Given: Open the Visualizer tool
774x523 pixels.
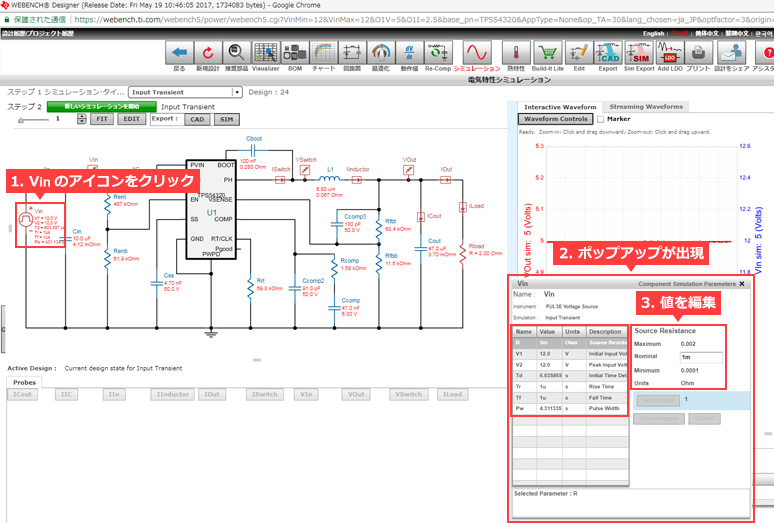Looking at the screenshot, I should 266,53.
